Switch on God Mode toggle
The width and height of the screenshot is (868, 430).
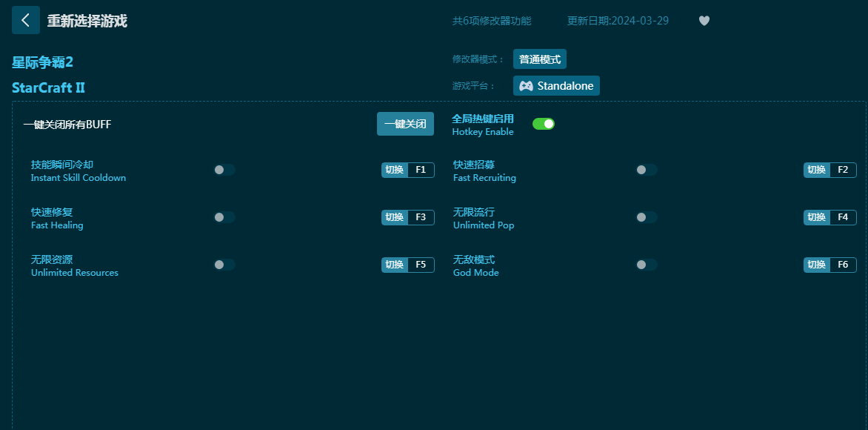point(647,265)
